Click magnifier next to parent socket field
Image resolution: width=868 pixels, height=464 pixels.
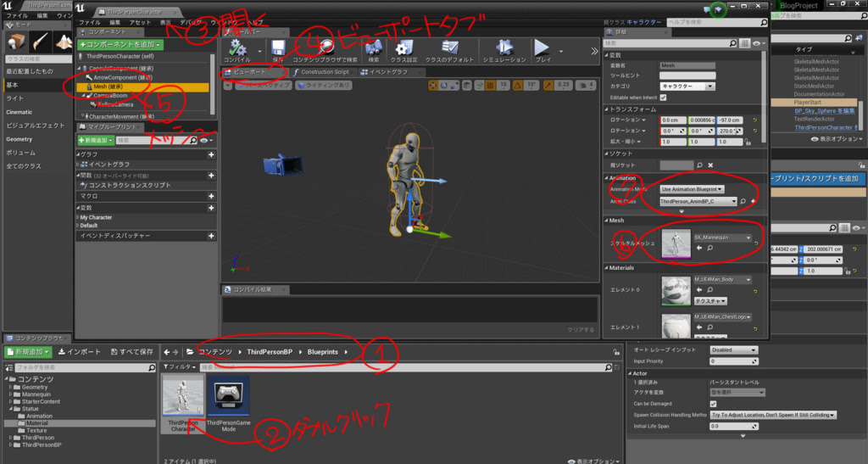pyautogui.click(x=699, y=165)
